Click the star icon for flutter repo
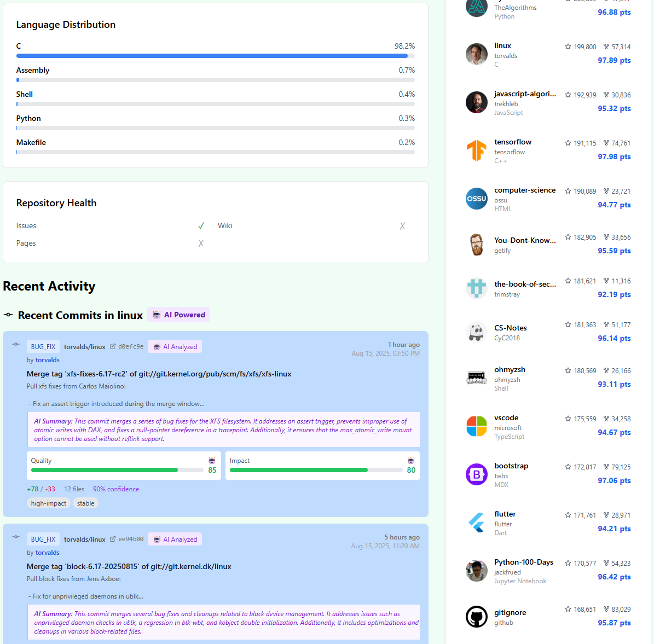 point(568,515)
